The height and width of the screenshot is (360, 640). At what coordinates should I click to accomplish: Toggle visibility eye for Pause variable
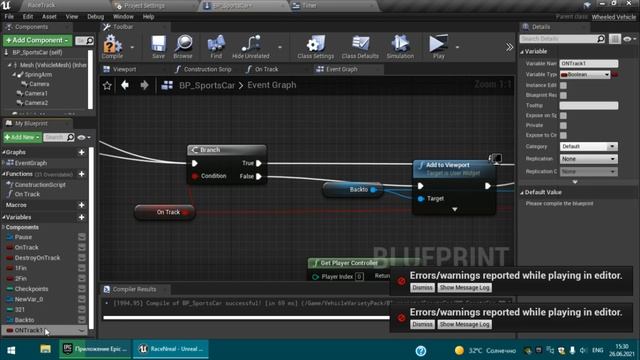pos(82,237)
